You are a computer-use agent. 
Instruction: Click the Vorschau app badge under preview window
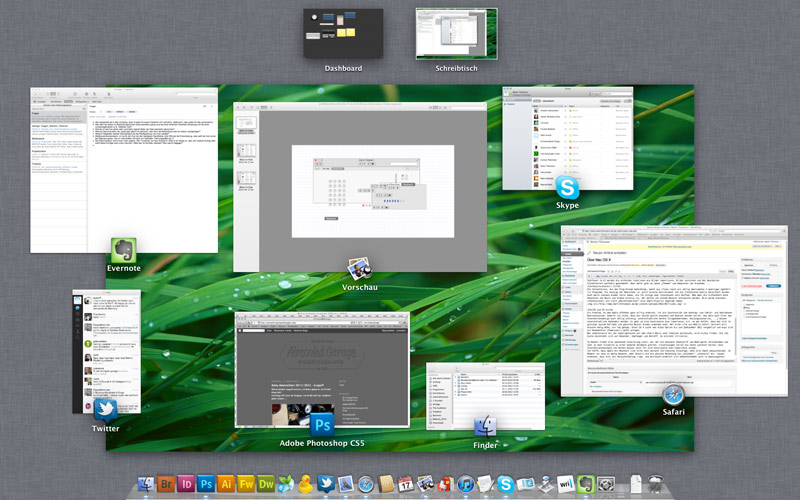coord(360,269)
